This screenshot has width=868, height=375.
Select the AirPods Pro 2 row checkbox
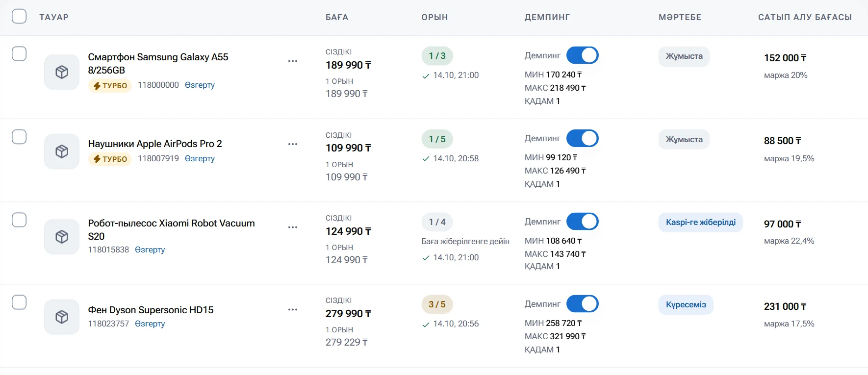[x=19, y=137]
